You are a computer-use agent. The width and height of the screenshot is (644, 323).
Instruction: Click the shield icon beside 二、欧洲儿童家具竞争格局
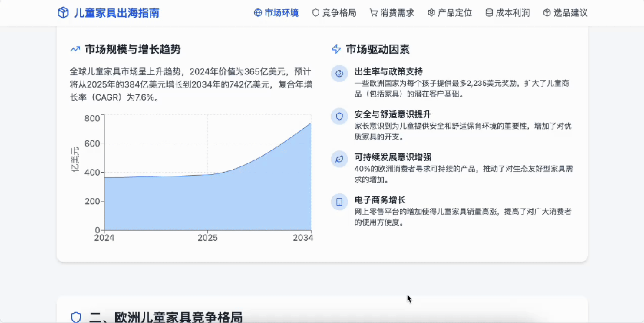[76, 316]
